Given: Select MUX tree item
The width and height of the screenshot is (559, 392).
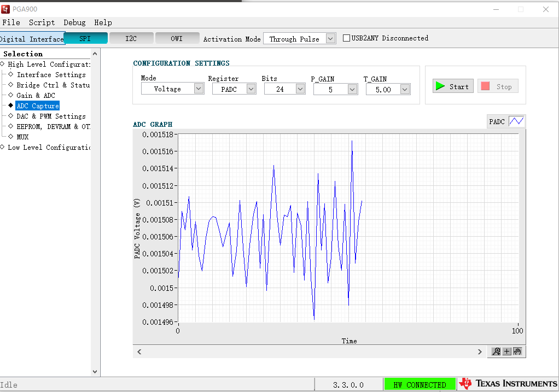Looking at the screenshot, I should click(22, 137).
